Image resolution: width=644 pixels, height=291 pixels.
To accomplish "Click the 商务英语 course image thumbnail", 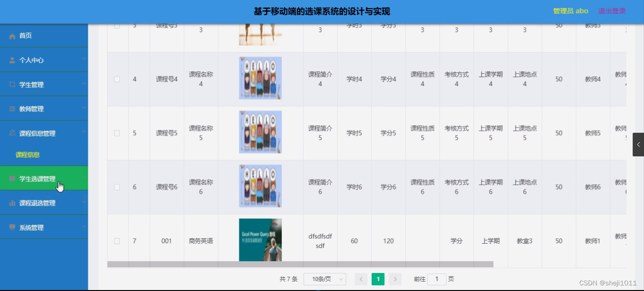I will [260, 240].
